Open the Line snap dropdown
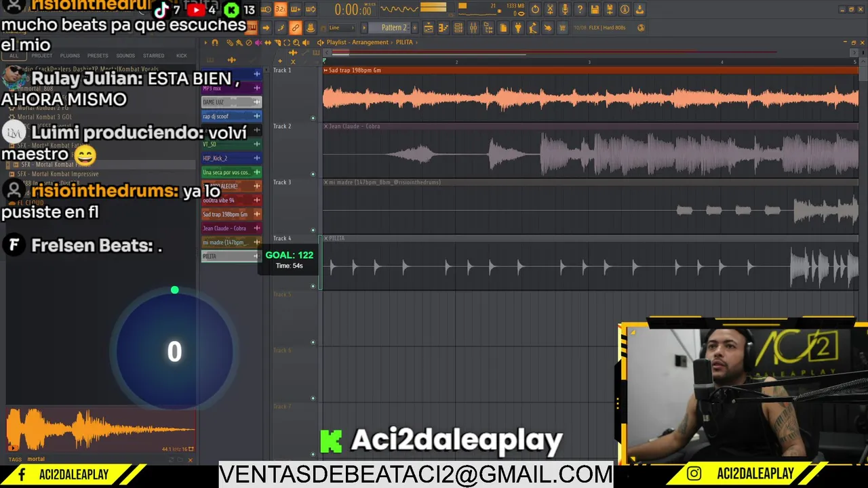Viewport: 868px width, 488px height. (x=341, y=28)
